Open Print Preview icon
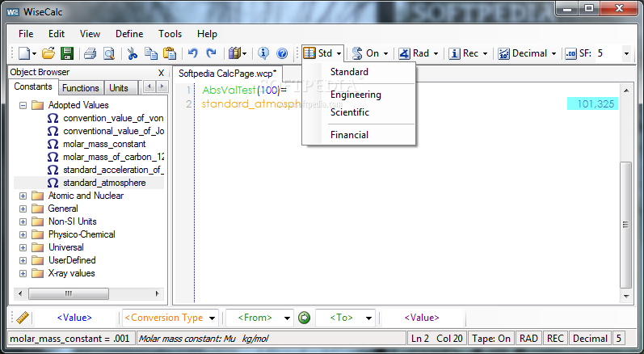 click(109, 53)
